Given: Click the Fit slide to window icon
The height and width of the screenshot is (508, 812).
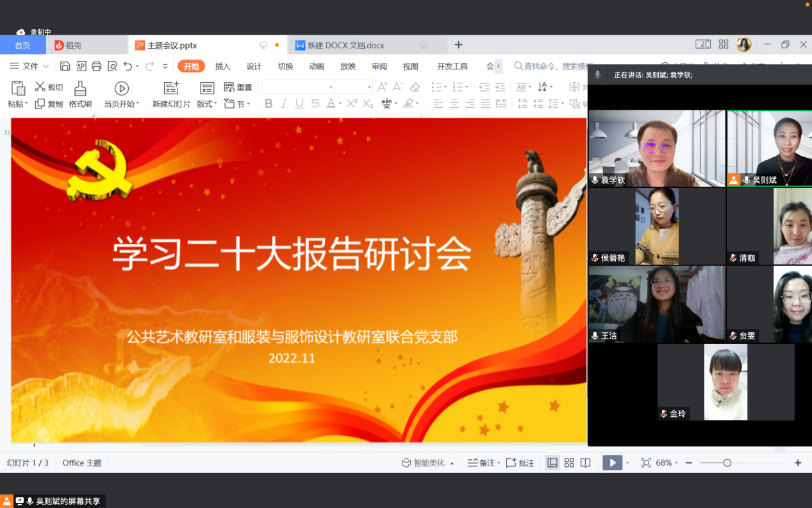Looking at the screenshot, I should 646,463.
